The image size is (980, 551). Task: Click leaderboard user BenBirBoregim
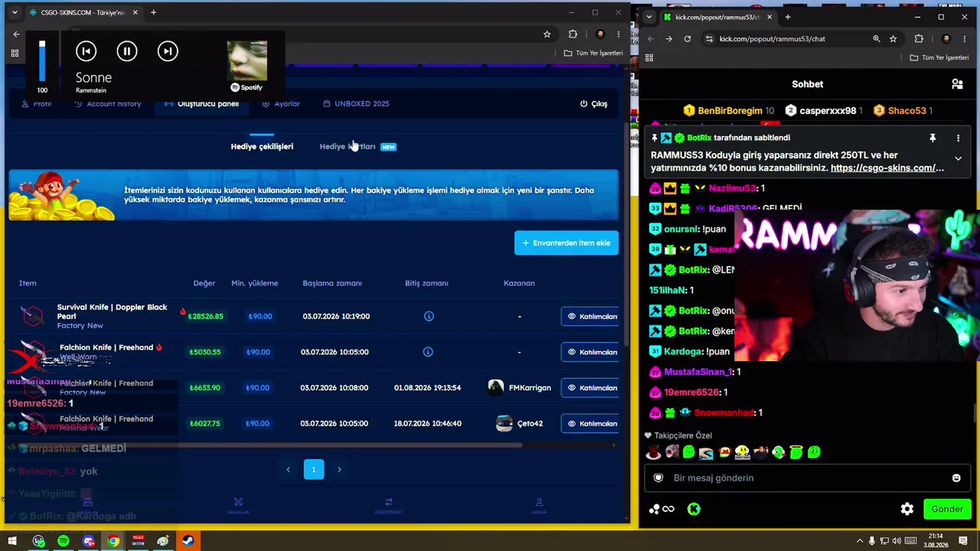728,111
